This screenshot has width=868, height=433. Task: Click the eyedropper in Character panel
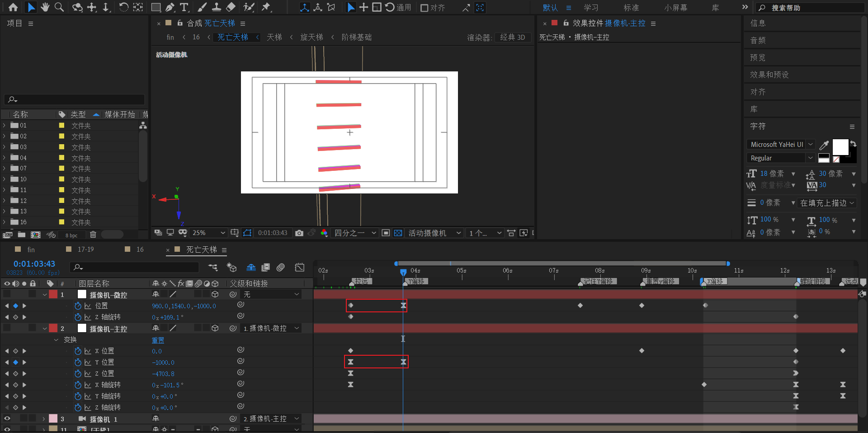tap(824, 145)
